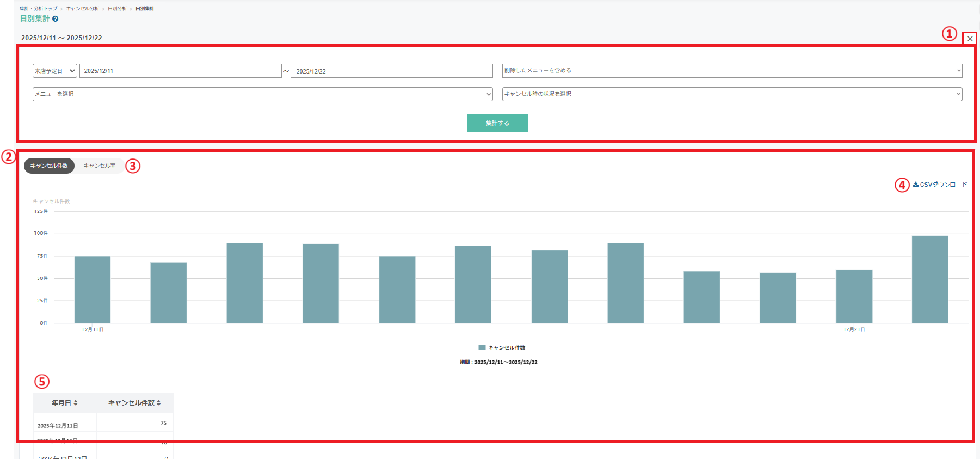Click the date range text above the filters
The height and width of the screenshot is (459, 980).
point(61,38)
